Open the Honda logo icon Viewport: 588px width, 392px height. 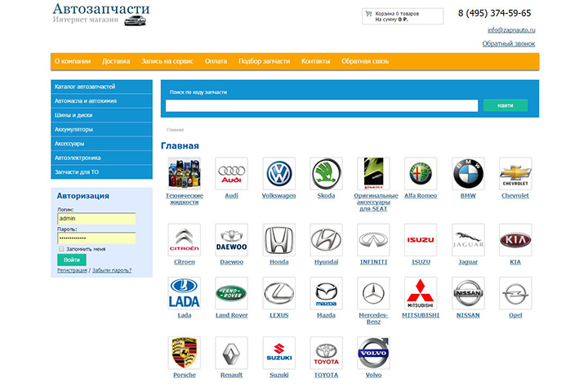[279, 240]
